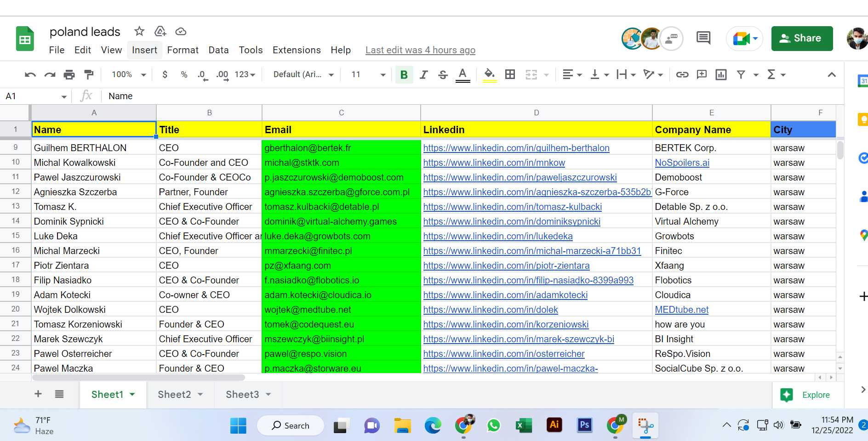Screen dimensions: 868x441
Task: Open the Insert menu
Action: [x=144, y=50]
